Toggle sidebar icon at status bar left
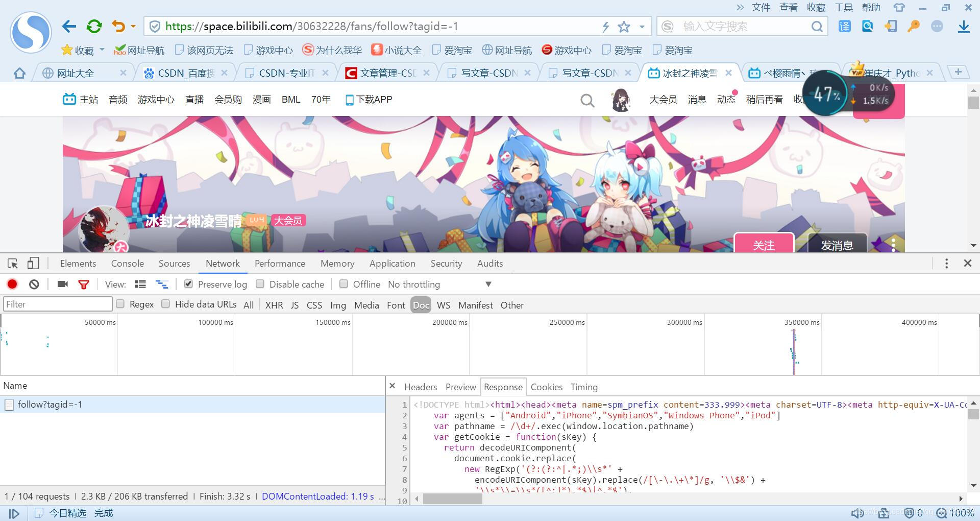 coord(14,513)
